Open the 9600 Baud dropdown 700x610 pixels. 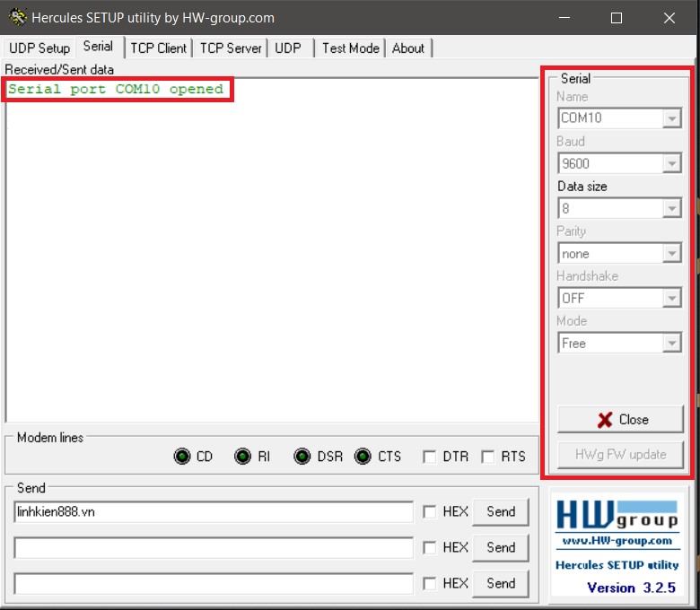click(x=672, y=163)
